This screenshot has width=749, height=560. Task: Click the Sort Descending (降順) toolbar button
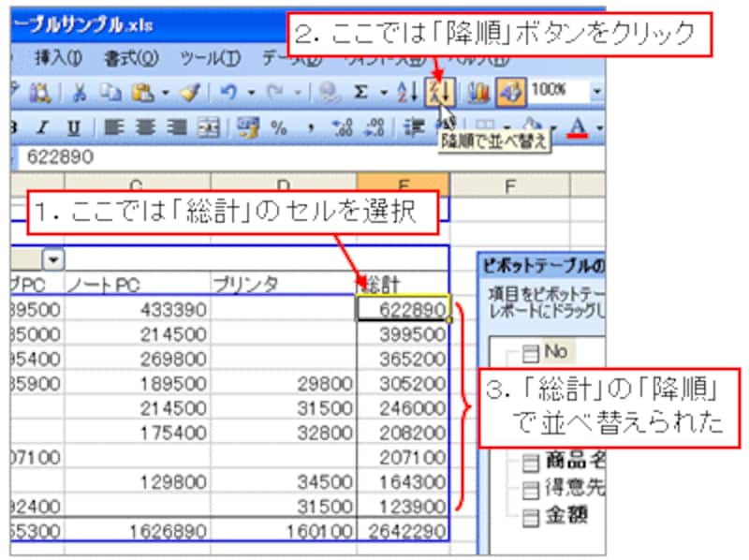click(437, 93)
